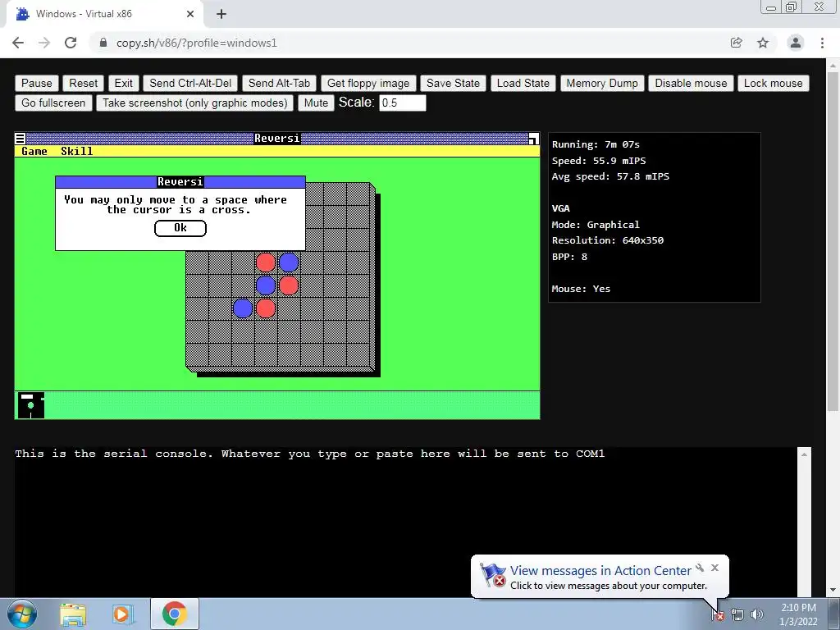Click the bottom-left blue Reversi piece
The width and height of the screenshot is (840, 630).
pyautogui.click(x=243, y=308)
